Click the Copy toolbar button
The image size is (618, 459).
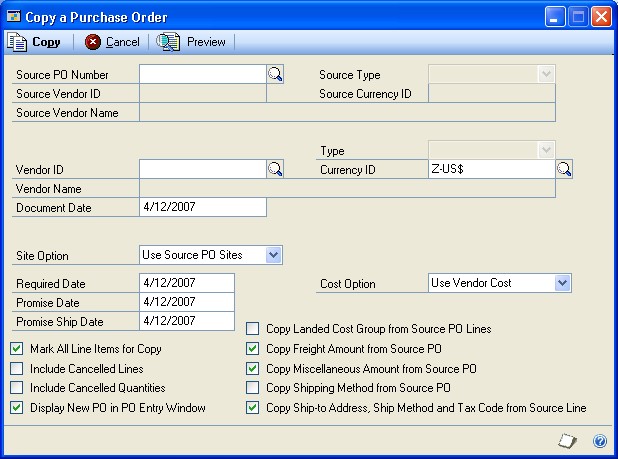pos(34,42)
